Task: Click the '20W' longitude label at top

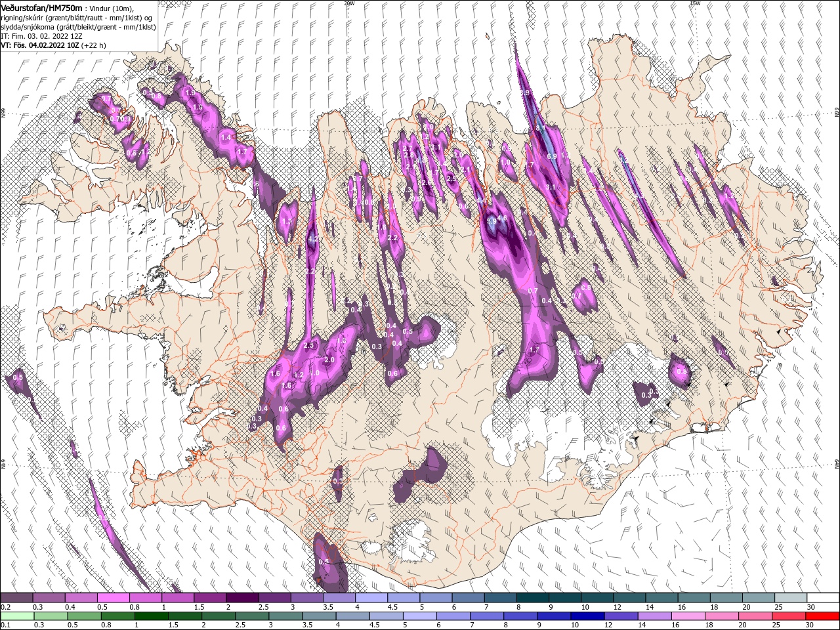Action: 349,3
